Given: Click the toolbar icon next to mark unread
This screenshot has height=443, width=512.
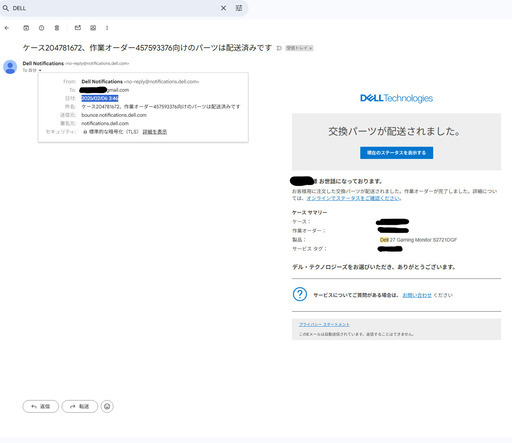Looking at the screenshot, I should 93,28.
